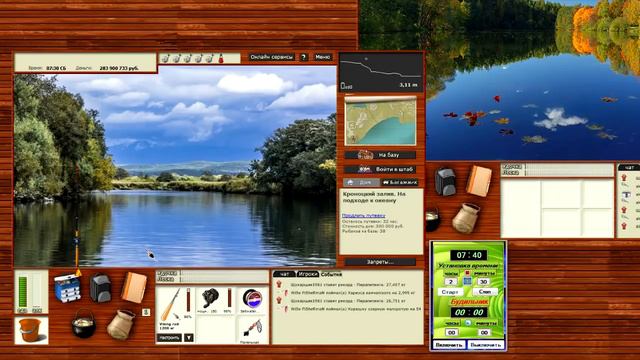Click the timer minutes field showing 30
Screen dimensions: 640x360
click(x=484, y=282)
